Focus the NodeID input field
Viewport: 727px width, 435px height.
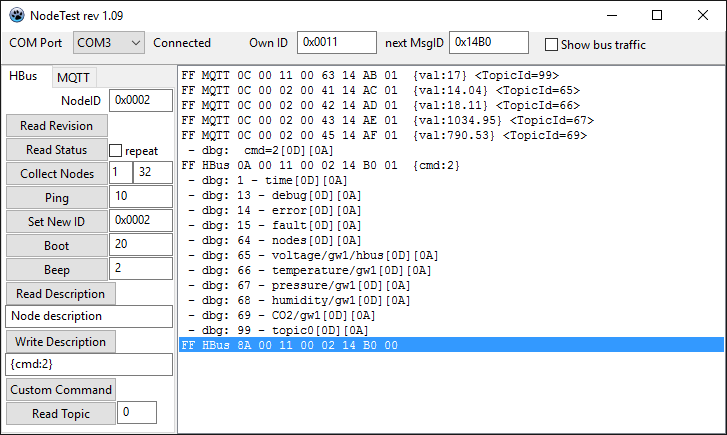(141, 101)
